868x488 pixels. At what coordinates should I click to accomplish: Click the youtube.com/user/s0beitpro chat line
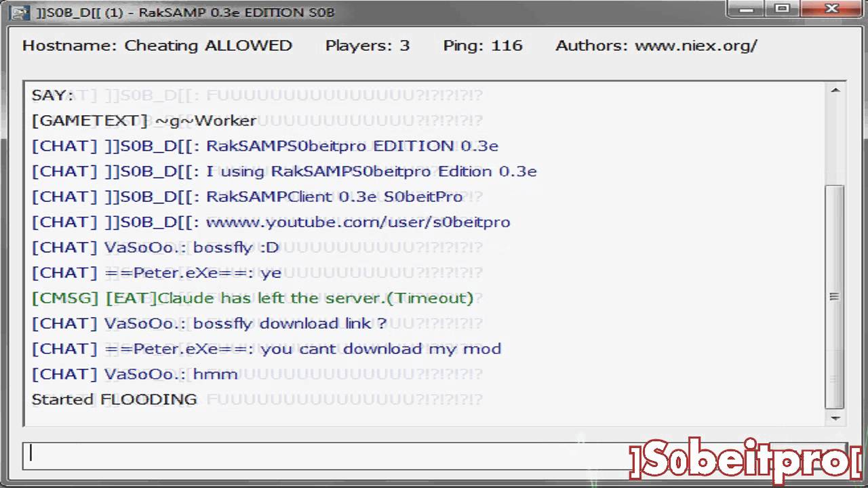pyautogui.click(x=271, y=222)
